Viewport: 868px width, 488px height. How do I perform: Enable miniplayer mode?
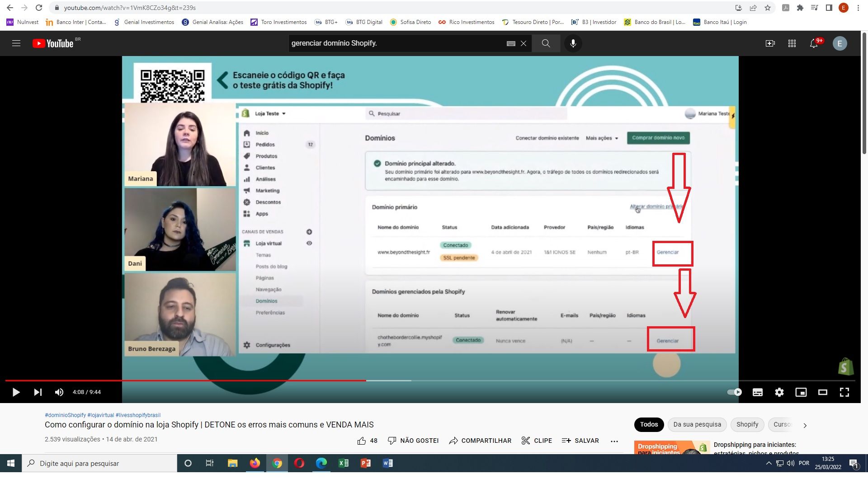(801, 392)
